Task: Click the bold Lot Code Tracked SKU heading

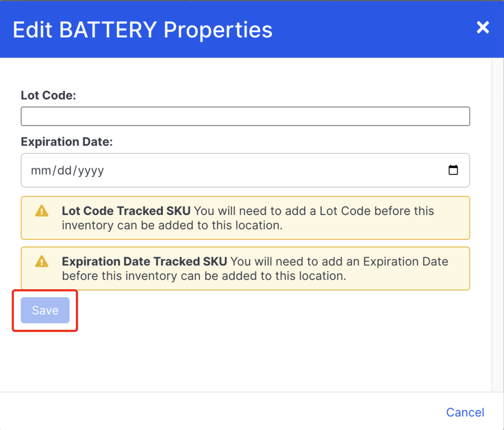Action: [126, 211]
